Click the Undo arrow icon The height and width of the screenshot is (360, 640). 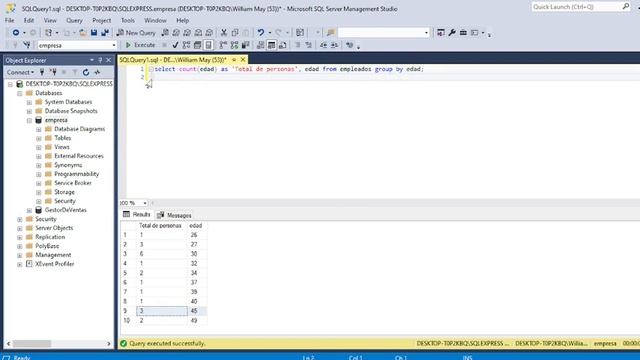(260, 33)
